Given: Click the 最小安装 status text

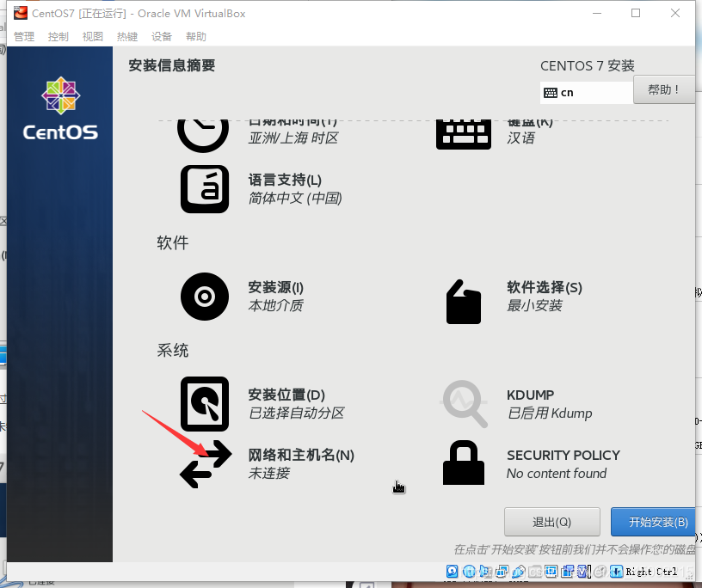Looking at the screenshot, I should click(x=534, y=306).
